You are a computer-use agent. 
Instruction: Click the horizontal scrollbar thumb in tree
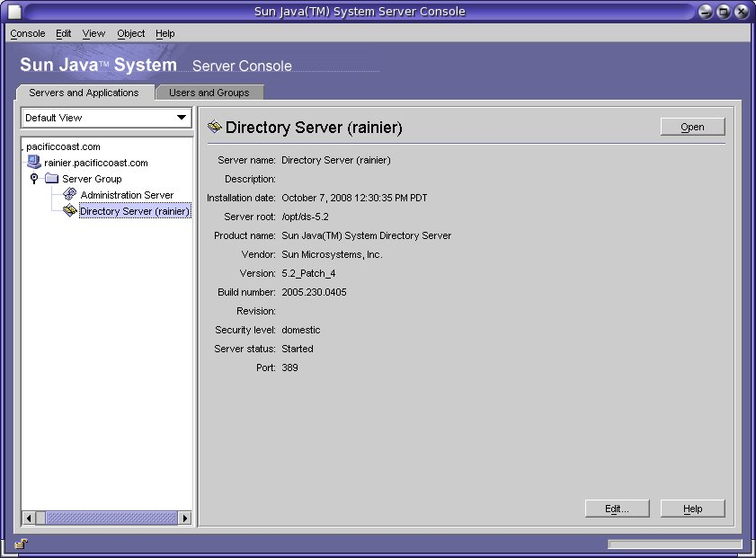click(x=111, y=518)
